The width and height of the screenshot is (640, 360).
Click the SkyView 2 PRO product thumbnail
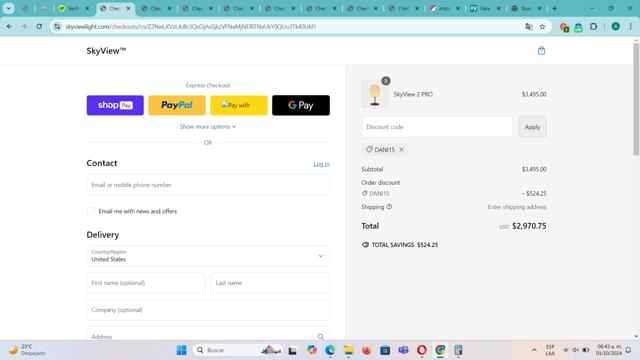(375, 94)
